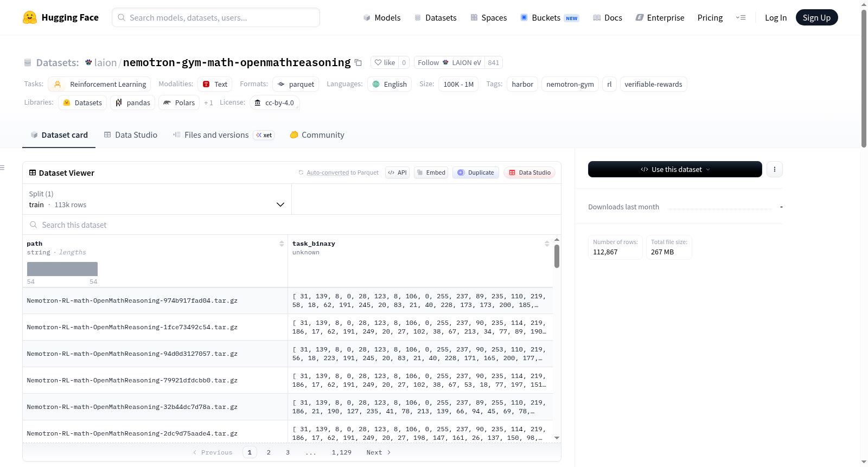Screen dimensions: 868x467
Task: Go to Buckets in top navigation
Action: click(550, 17)
